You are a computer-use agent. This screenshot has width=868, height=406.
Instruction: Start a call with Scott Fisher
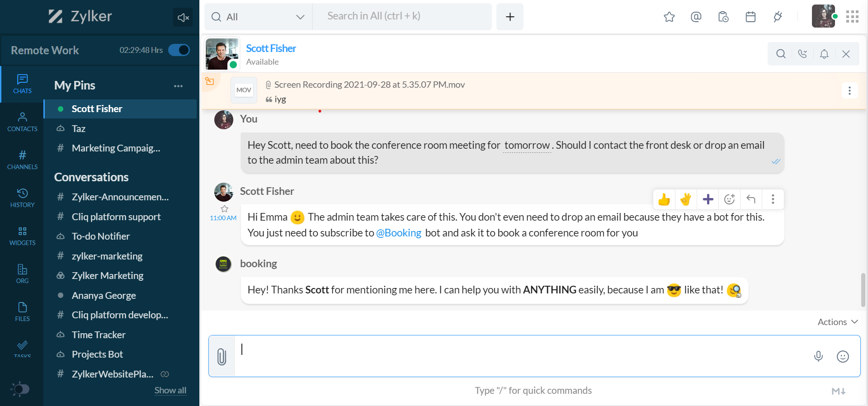pyautogui.click(x=802, y=54)
